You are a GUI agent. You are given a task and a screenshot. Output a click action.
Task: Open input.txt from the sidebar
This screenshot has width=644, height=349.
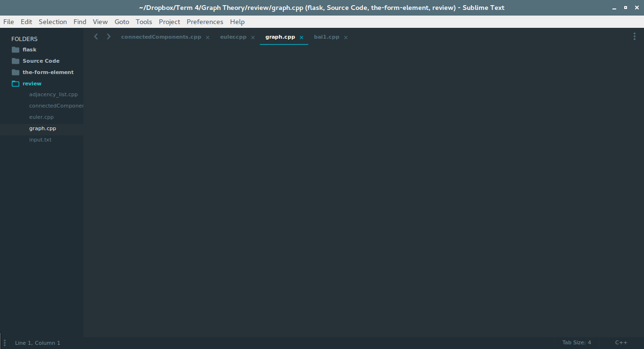(40, 140)
